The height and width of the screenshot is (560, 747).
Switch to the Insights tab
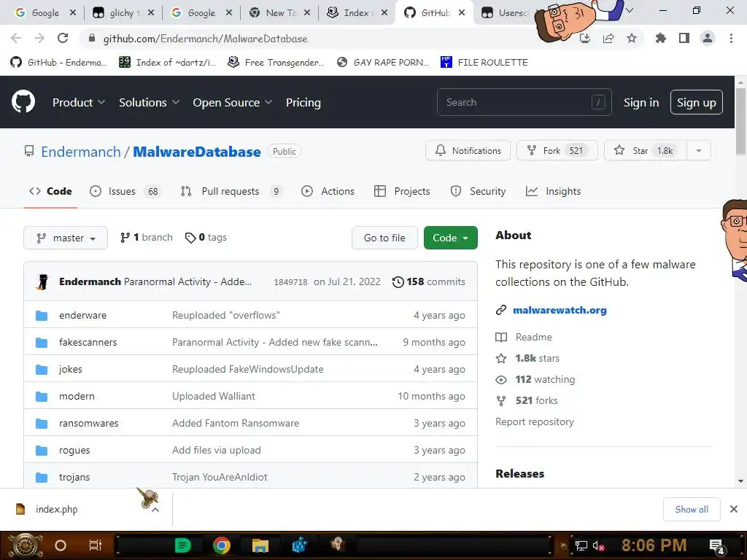point(553,191)
